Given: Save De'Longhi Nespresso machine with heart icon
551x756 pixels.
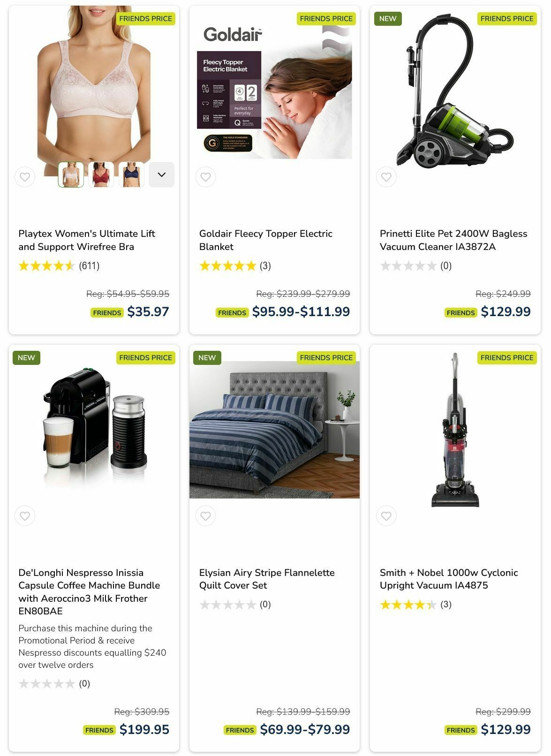Looking at the screenshot, I should (25, 516).
